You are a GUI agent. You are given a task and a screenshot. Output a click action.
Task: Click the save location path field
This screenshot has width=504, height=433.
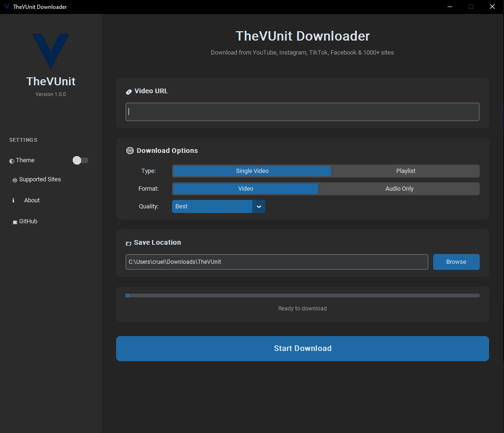click(277, 262)
